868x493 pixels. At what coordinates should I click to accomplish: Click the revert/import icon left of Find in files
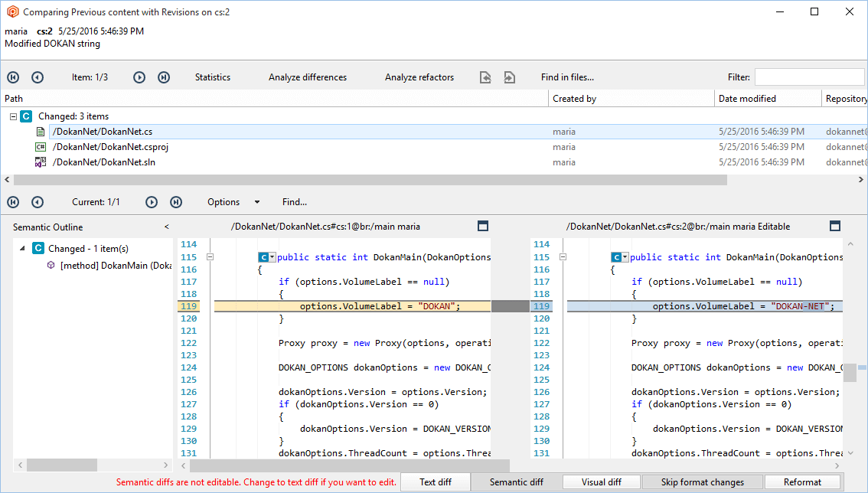point(485,77)
